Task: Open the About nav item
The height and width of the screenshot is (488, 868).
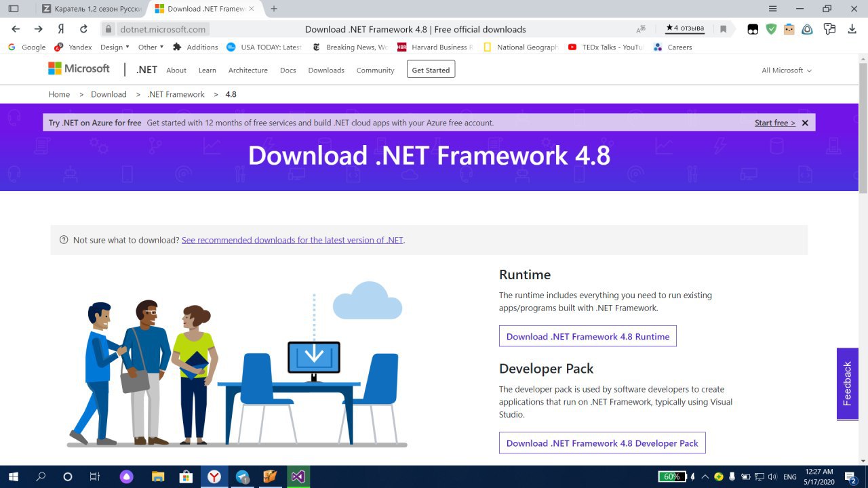Action: [176, 70]
